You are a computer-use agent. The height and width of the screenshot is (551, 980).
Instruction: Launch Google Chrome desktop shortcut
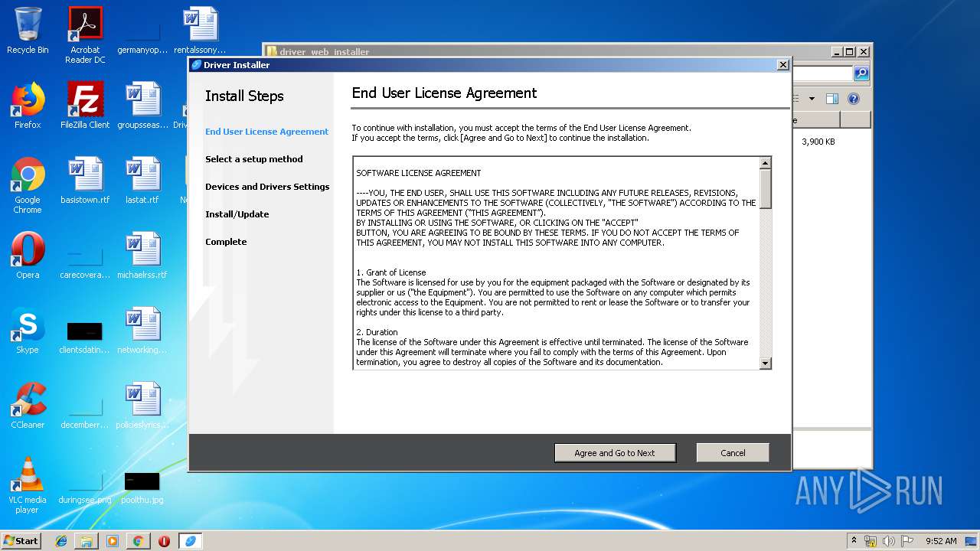pos(28,185)
